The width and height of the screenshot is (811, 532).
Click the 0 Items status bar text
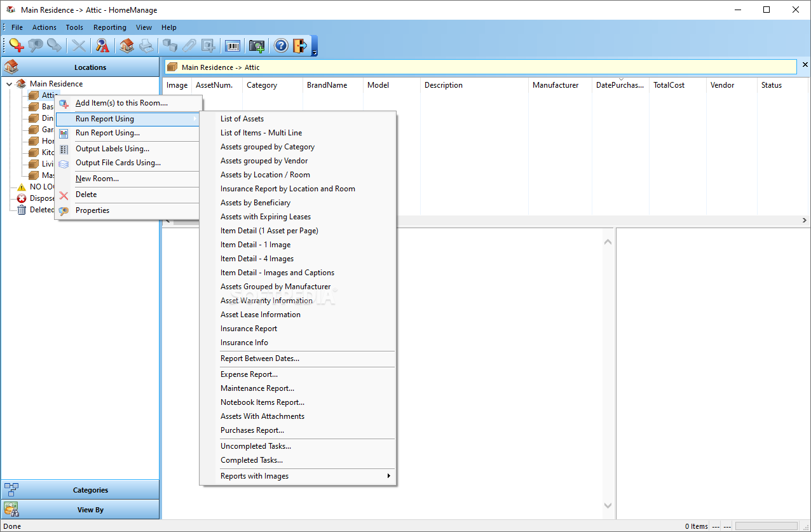697,526
